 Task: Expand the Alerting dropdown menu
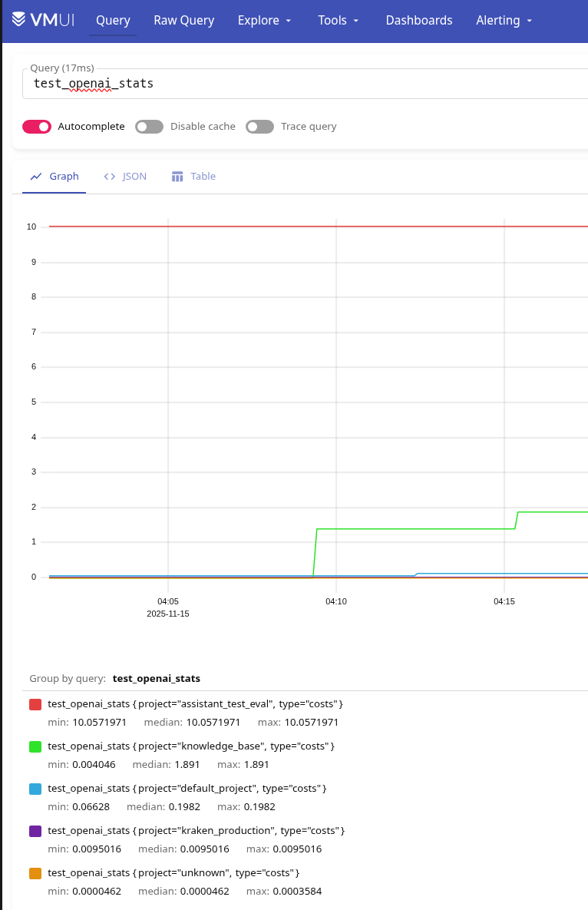click(x=504, y=21)
